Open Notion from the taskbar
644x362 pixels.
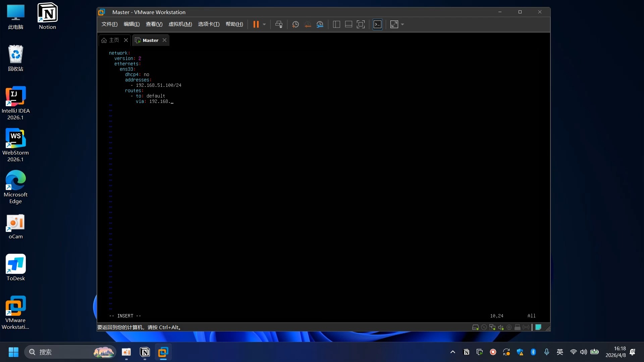click(x=145, y=352)
